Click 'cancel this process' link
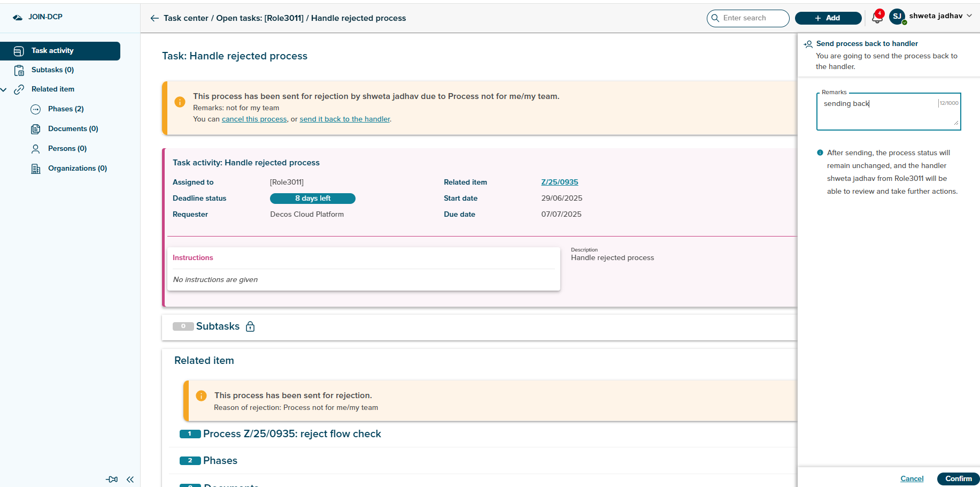This screenshot has height=487, width=980. click(x=254, y=119)
